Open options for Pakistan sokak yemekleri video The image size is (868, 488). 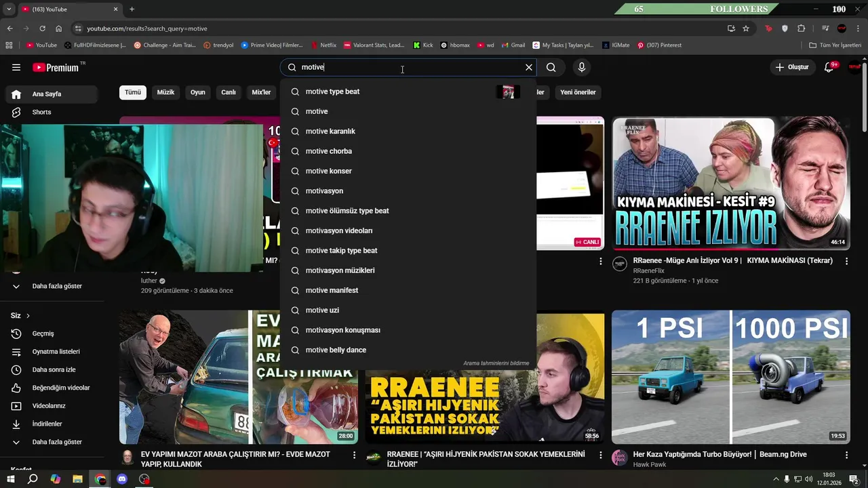point(600,455)
